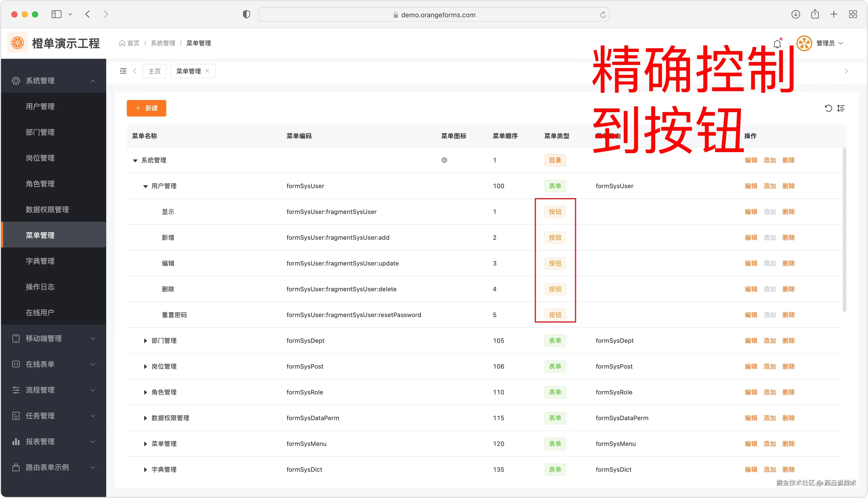Expand 流程管理 sidebar menu
This screenshot has height=498, width=868.
54,390
